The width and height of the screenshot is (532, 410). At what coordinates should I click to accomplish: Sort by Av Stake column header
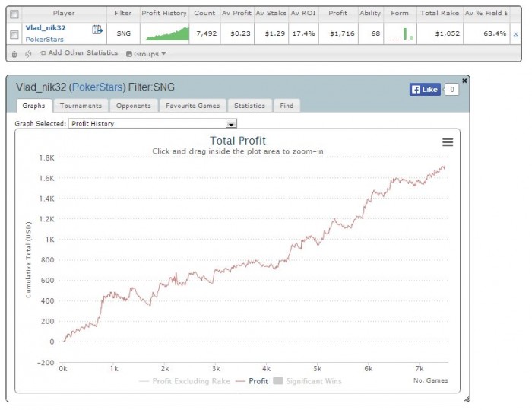[271, 13]
